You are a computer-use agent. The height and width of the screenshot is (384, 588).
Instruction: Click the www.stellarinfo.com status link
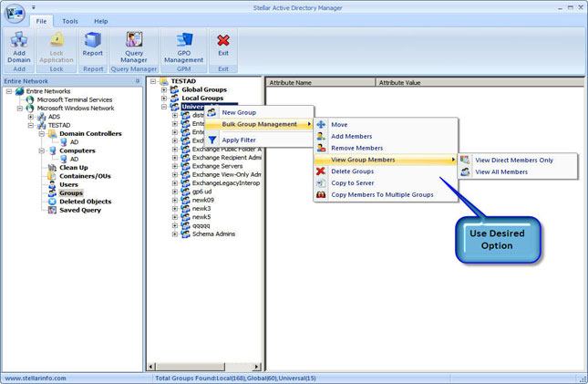pos(36,378)
